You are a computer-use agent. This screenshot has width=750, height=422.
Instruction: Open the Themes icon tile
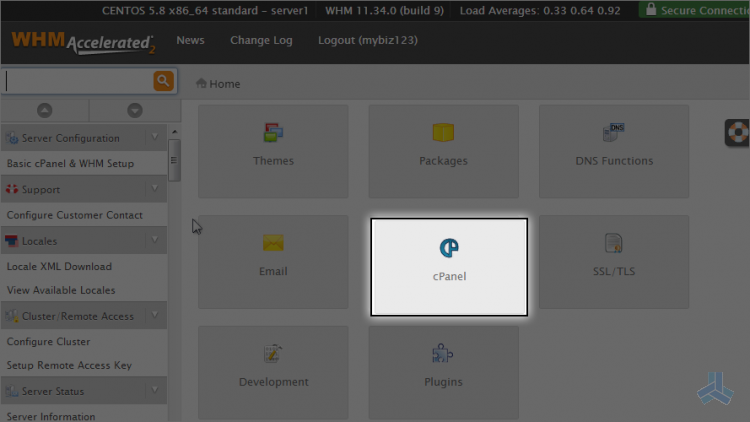[273, 133]
